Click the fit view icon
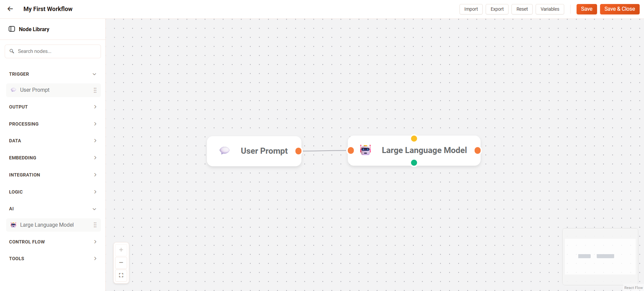The image size is (644, 291). point(121,275)
